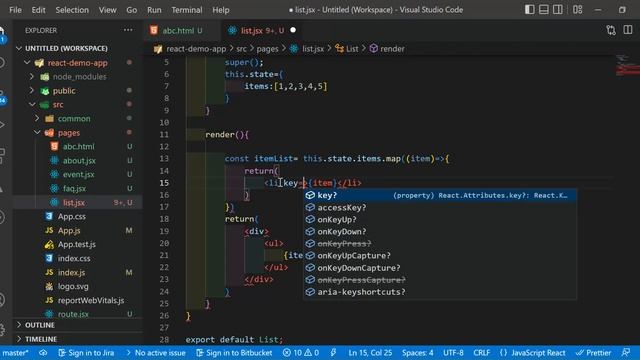Collapse the react-demo-app folder

(78, 63)
